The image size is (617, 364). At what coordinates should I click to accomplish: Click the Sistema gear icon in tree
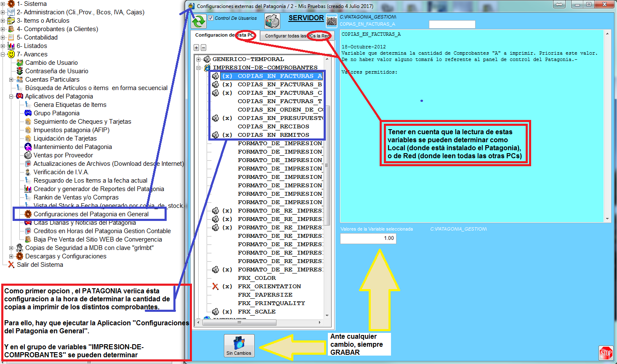[11, 4]
